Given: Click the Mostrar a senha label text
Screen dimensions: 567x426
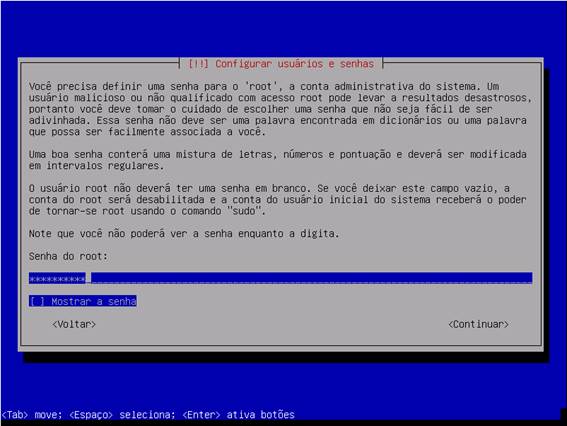Looking at the screenshot, I should pos(94,301).
